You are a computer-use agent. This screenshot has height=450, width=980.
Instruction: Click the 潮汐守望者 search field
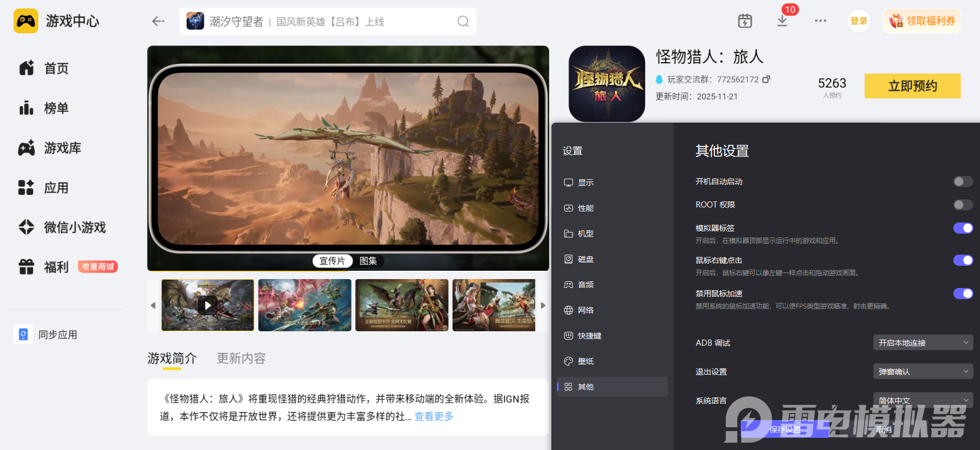[x=328, y=21]
